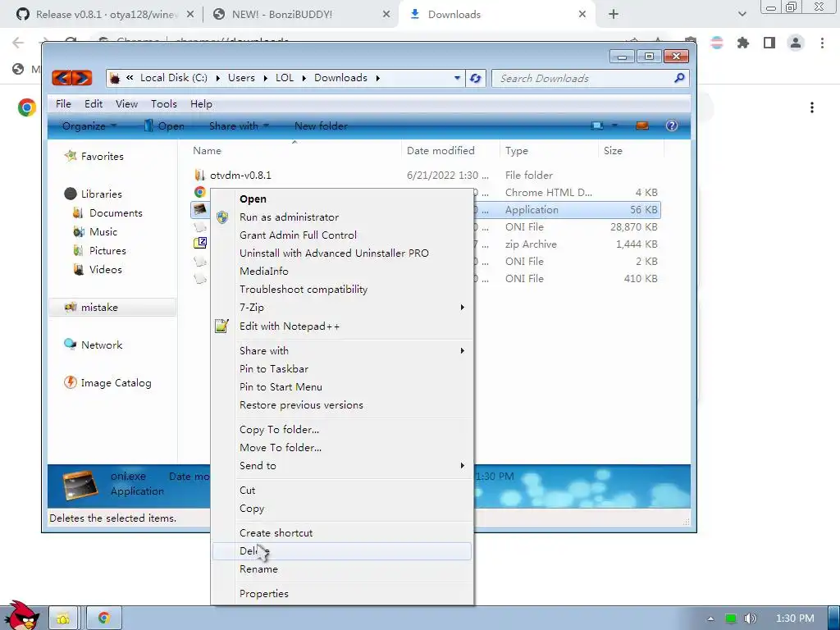The image size is (840, 630).
Task: Open the Videos library
Action: coord(105,269)
